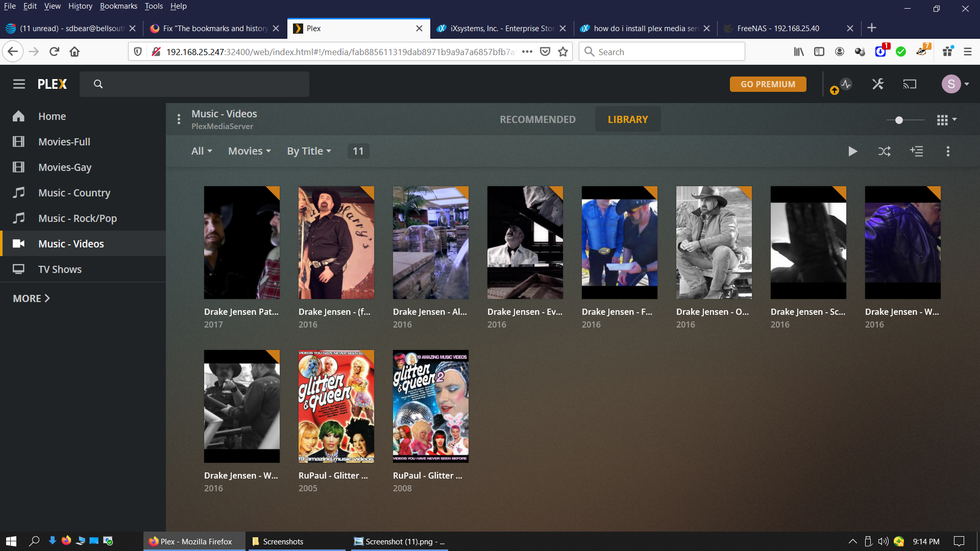Go back in Firefox
Screen dimensions: 980x551
(x=13, y=52)
